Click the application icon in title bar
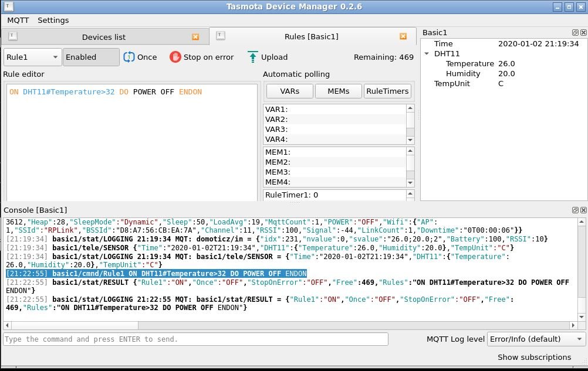 point(8,6)
